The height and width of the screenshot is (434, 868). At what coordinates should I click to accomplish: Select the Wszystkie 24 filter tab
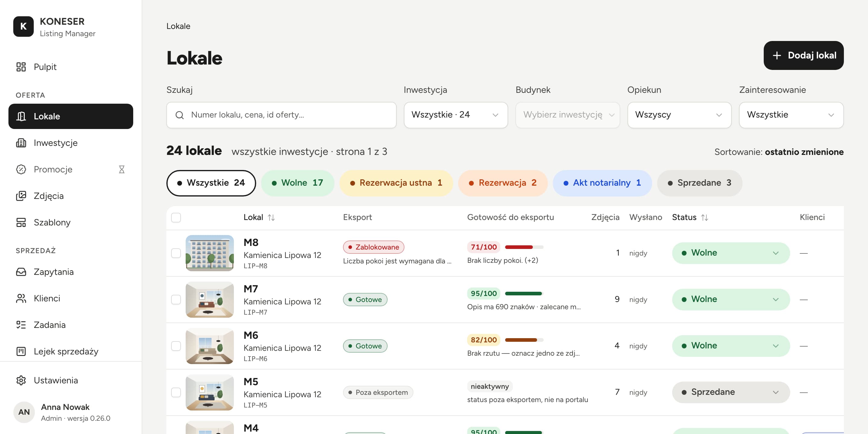point(211,183)
